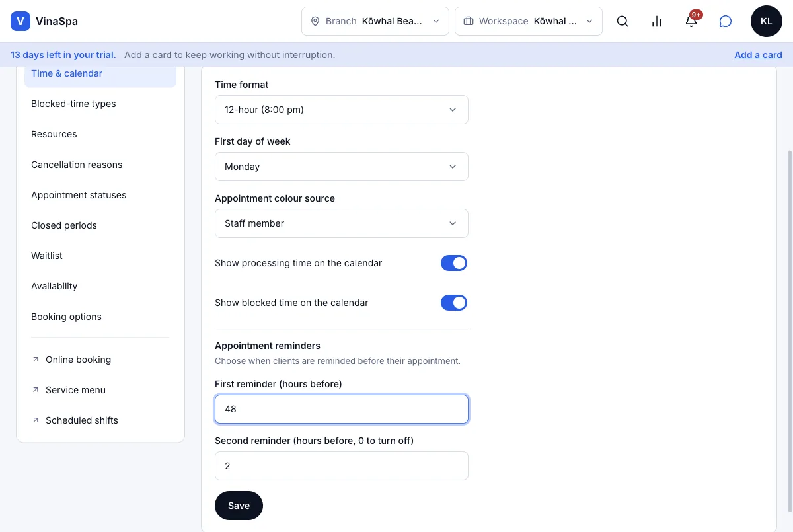Click the page vertical scrollbar
The image size is (793, 532).
(789, 330)
